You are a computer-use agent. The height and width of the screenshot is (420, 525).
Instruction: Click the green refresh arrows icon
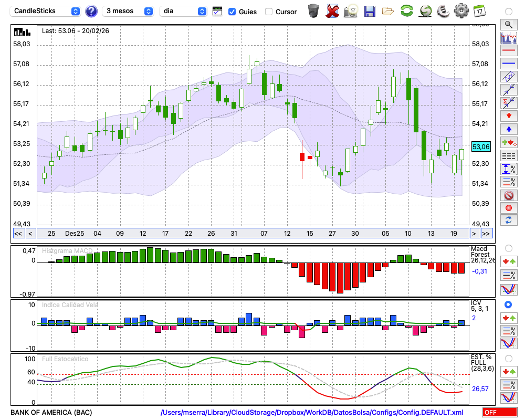[406, 10]
